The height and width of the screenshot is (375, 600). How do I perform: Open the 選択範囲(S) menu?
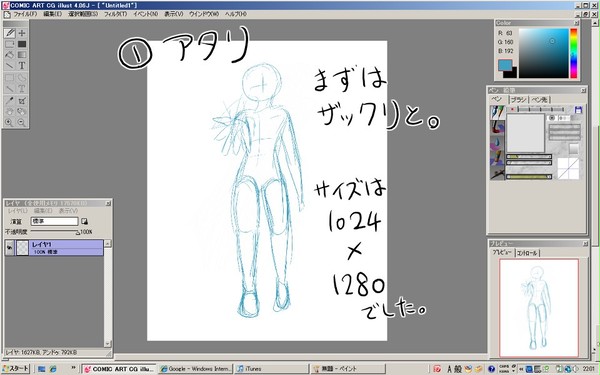(x=83, y=14)
